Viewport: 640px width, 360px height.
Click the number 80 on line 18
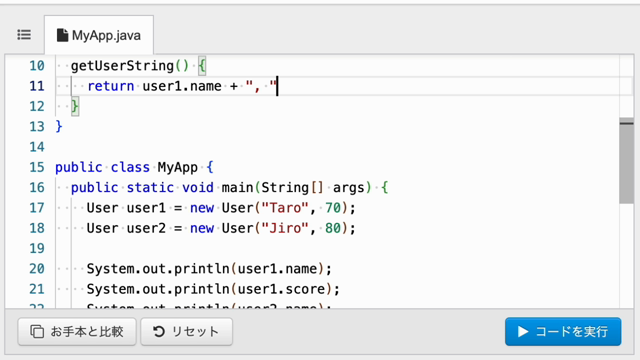[333, 228]
